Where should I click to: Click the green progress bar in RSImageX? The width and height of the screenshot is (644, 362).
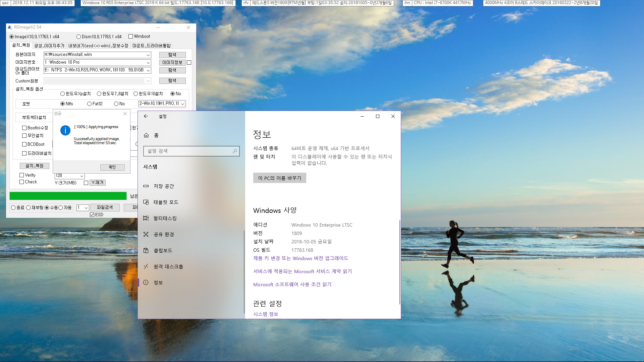pos(68,196)
